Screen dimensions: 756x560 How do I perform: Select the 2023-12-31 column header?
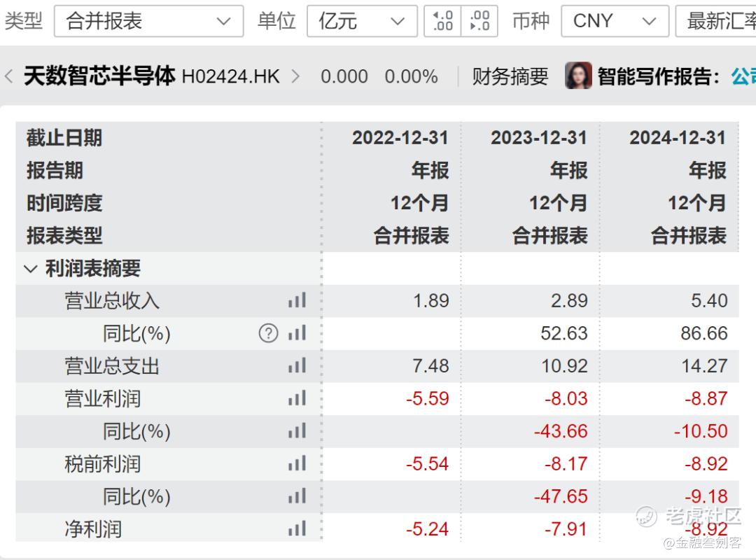pyautogui.click(x=539, y=138)
